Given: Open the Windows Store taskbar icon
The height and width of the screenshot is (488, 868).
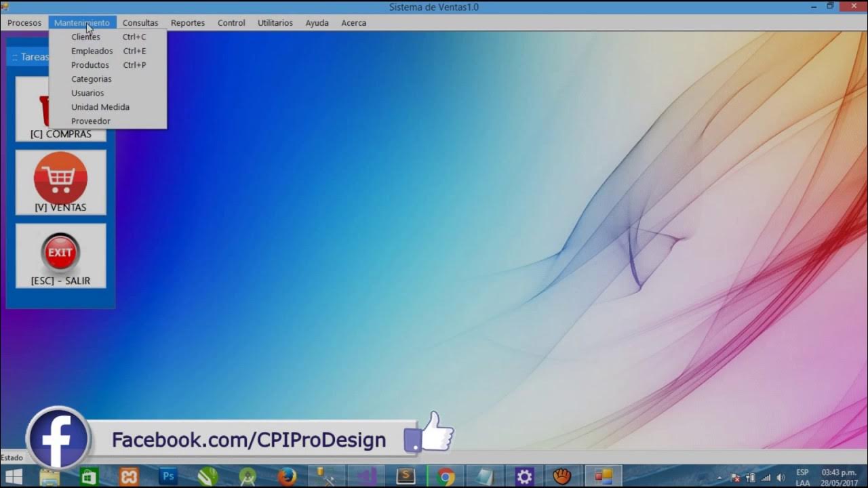Looking at the screenshot, I should 89,477.
